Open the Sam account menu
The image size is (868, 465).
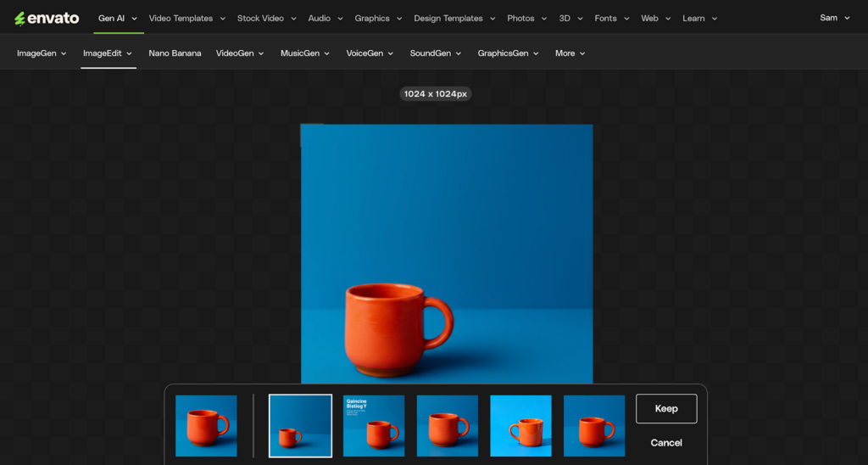coord(834,18)
